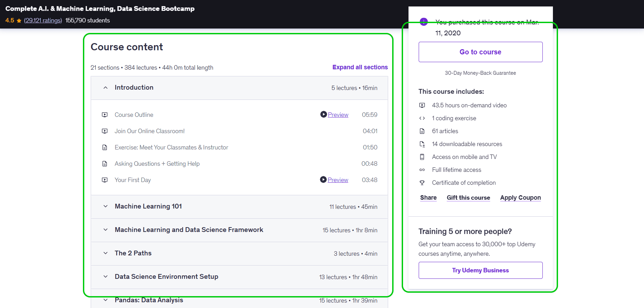Select the Your First Day lecture title
Viewport: 644px width, 308px height.
point(133,180)
